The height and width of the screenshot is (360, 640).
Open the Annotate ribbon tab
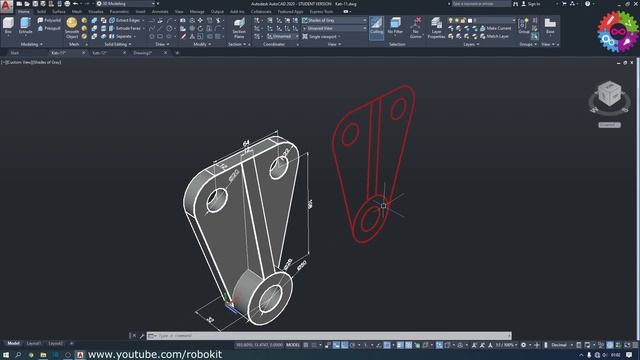click(x=160, y=12)
